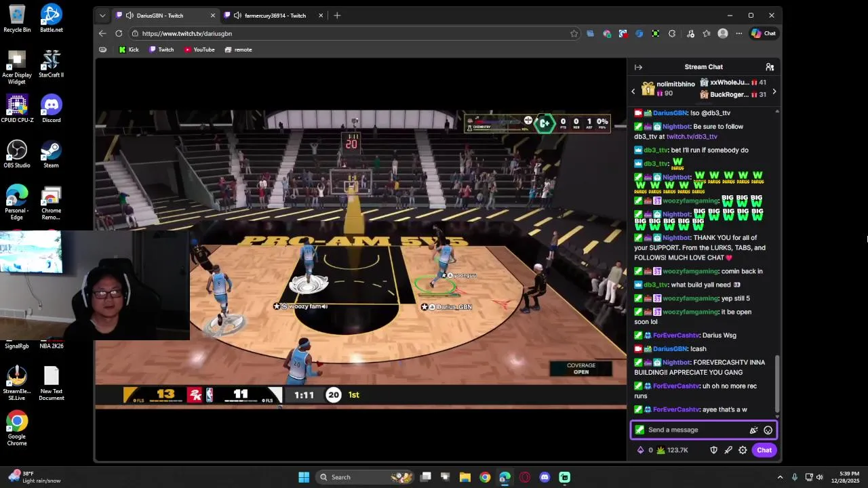Open chat settings gear
This screenshot has width=868, height=488.
(x=743, y=450)
